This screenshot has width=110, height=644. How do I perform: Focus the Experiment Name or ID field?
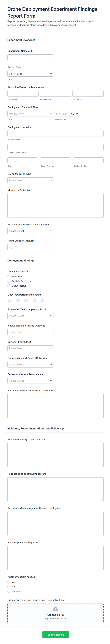point(30,58)
